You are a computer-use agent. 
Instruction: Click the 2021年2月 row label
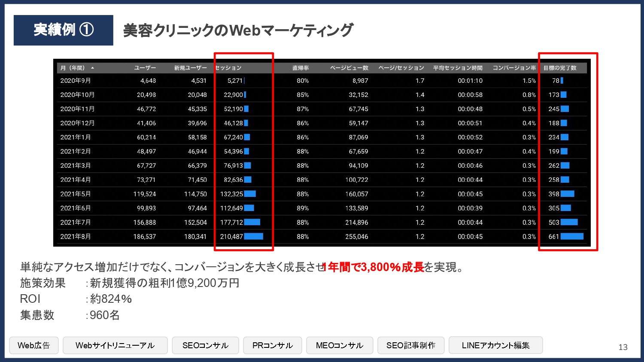[x=76, y=151]
